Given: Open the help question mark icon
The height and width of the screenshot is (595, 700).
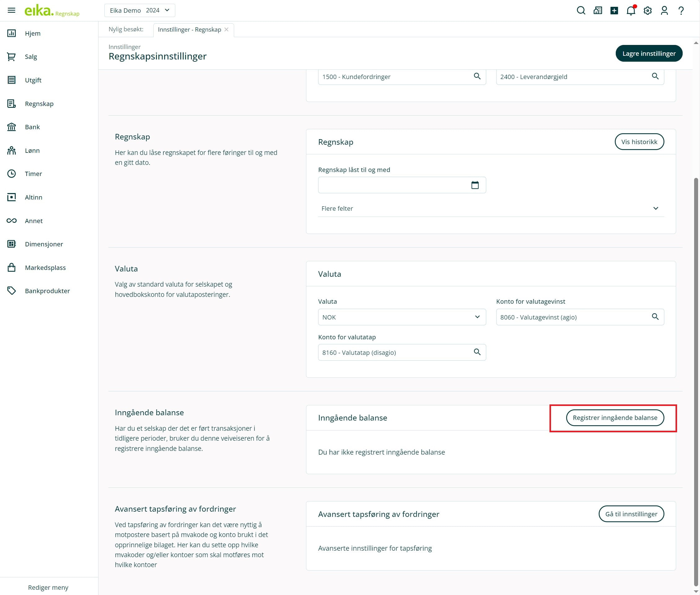Looking at the screenshot, I should point(681,11).
